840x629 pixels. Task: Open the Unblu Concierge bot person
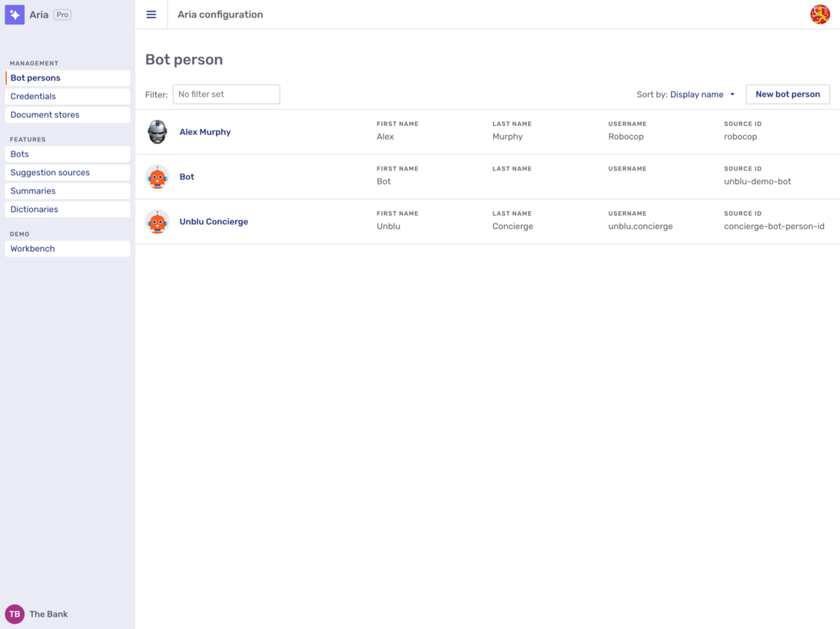point(214,222)
